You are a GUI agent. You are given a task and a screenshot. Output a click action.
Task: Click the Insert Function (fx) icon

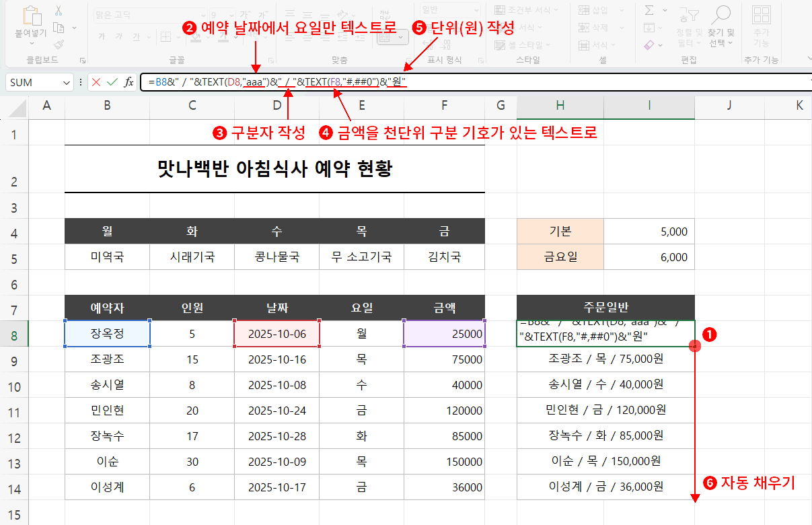tap(129, 81)
